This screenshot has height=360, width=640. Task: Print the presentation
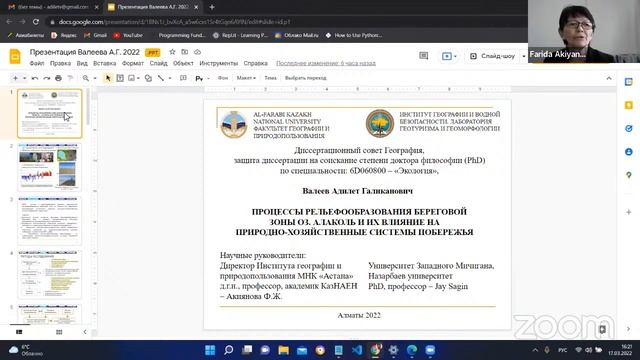tap(58, 78)
